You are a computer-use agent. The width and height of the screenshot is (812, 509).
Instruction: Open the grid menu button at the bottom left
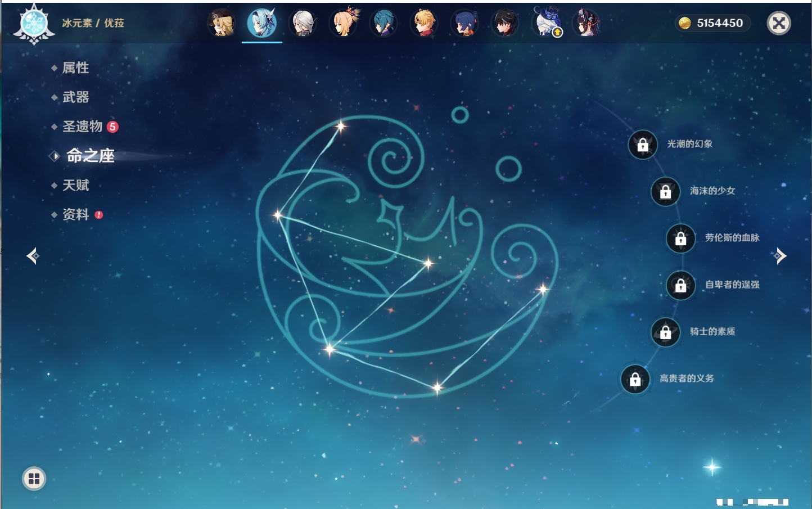click(34, 479)
